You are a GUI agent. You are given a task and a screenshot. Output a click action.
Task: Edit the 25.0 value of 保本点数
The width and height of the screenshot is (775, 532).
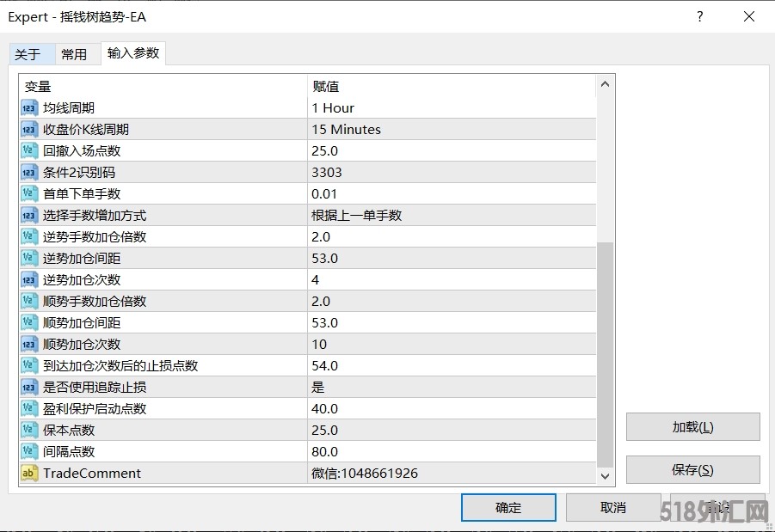pyautogui.click(x=452, y=431)
